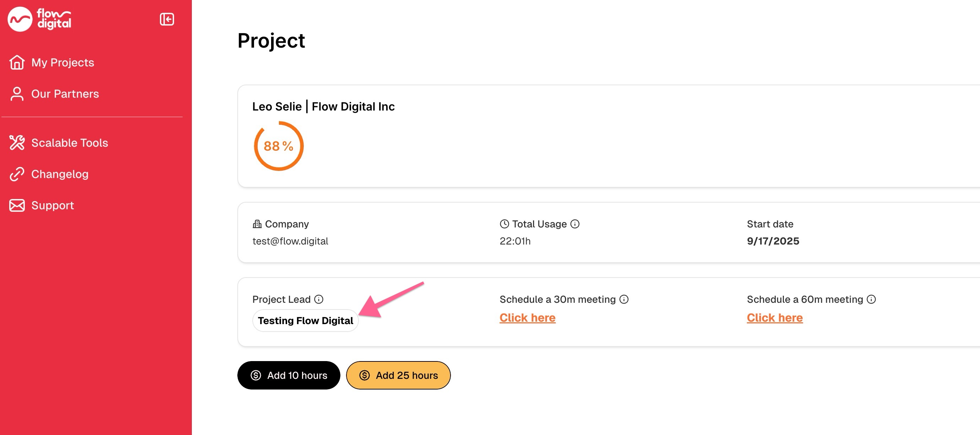This screenshot has width=980, height=435.
Task: Select the Testing Flow Digital lead chip
Action: click(305, 321)
